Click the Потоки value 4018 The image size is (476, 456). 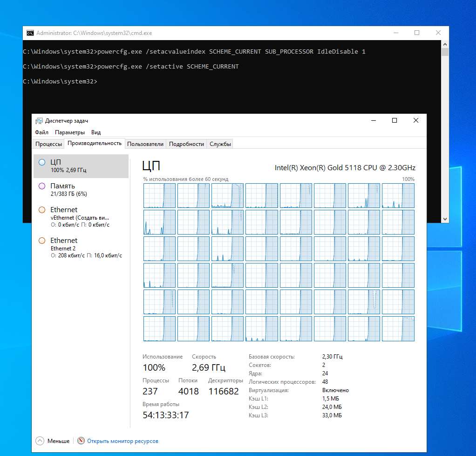[x=189, y=391]
